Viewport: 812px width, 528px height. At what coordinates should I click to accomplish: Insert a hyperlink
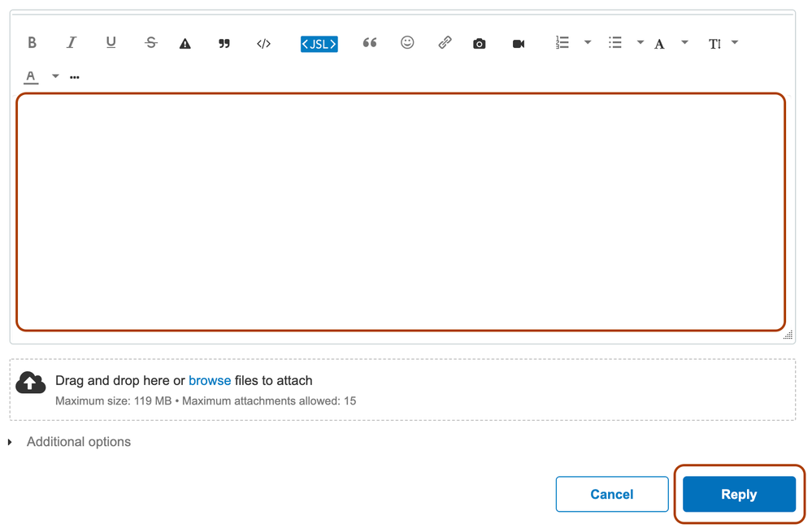tap(445, 42)
